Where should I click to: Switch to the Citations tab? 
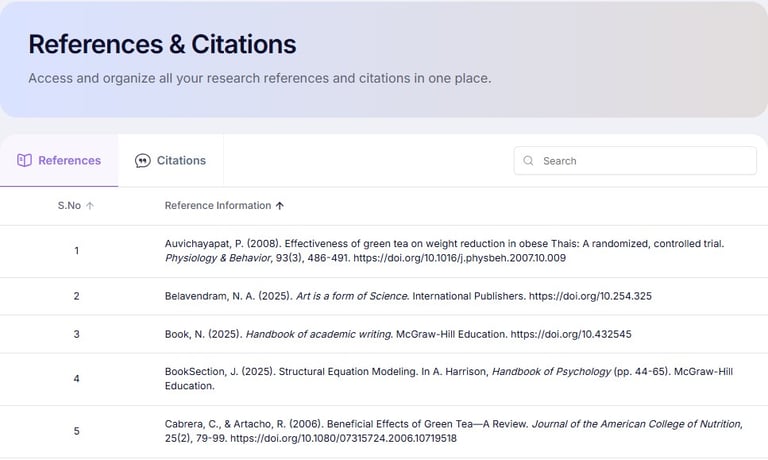180,160
